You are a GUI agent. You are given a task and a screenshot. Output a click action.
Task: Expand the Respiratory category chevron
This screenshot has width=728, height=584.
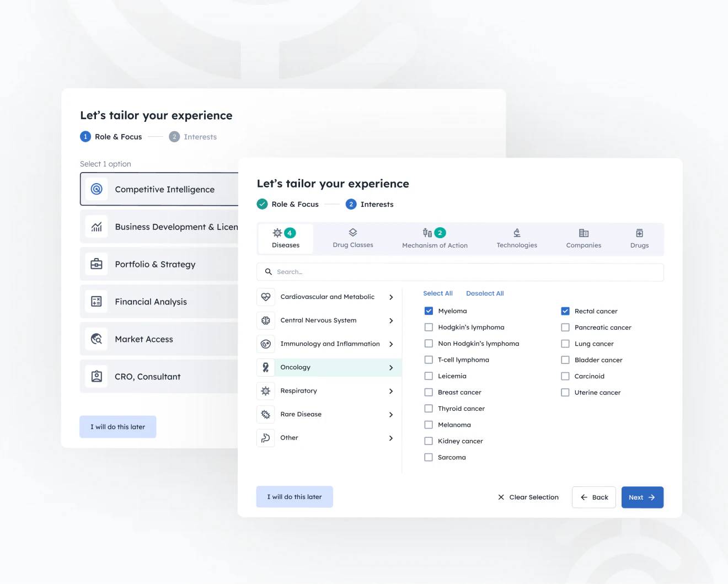tap(391, 391)
